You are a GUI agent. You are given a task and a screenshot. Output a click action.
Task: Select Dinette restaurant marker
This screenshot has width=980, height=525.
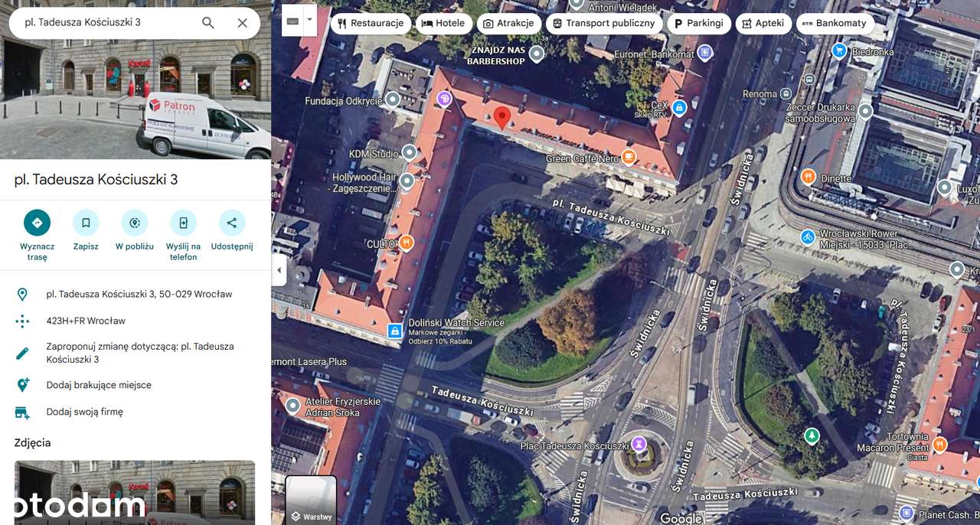click(808, 177)
